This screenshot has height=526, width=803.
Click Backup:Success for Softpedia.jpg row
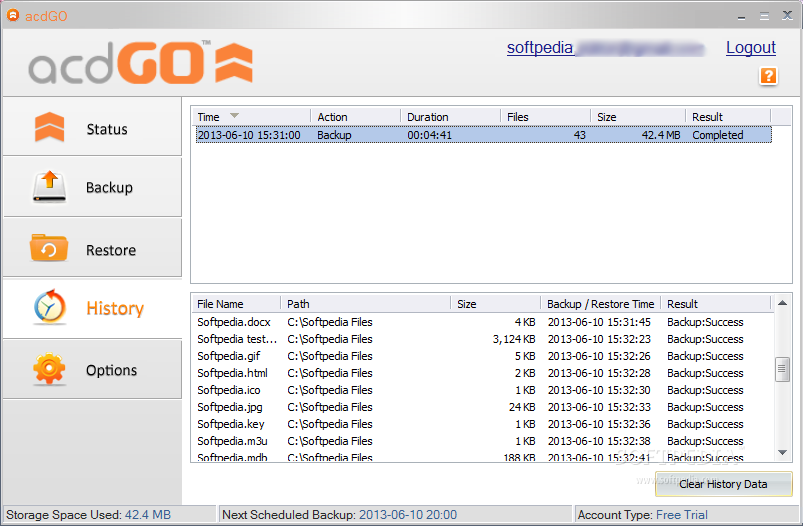click(x=705, y=407)
